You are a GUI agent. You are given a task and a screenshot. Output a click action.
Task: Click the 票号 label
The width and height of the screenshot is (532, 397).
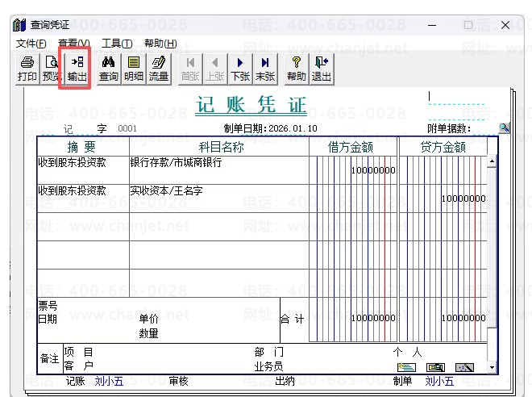coord(48,306)
